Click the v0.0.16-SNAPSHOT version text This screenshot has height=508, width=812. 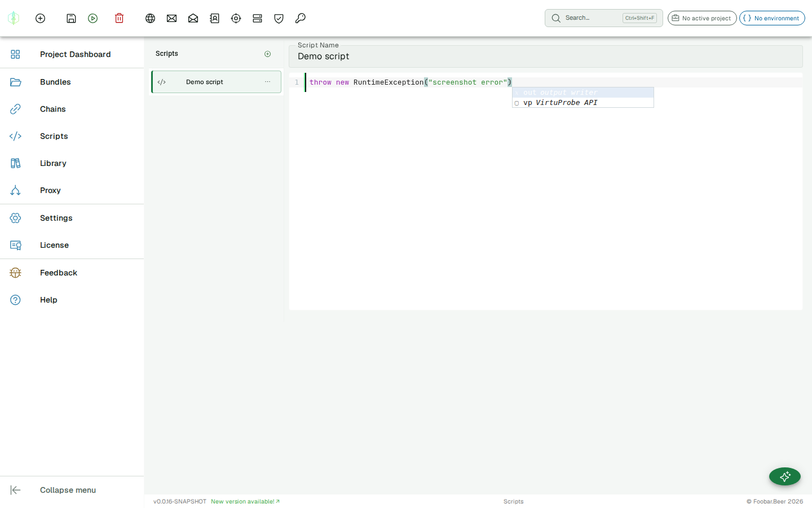pos(180,501)
